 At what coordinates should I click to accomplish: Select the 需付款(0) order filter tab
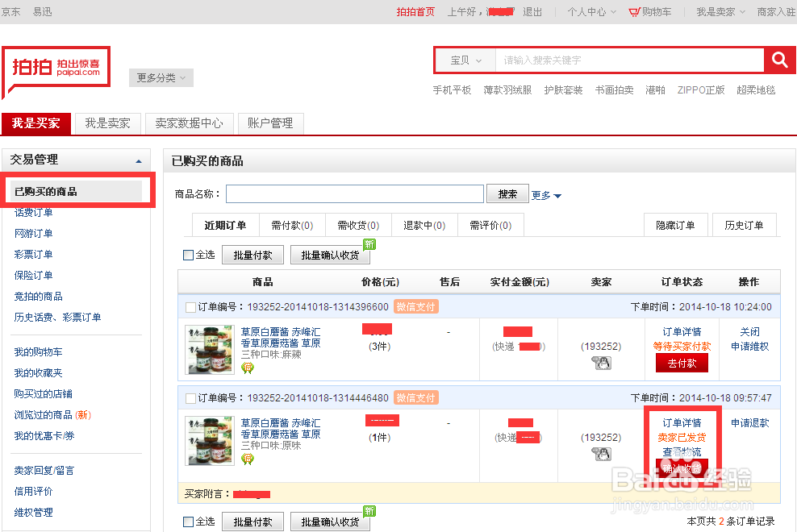[291, 225]
